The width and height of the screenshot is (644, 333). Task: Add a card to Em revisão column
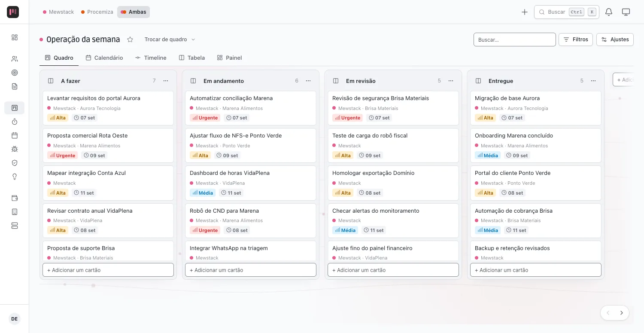393,270
